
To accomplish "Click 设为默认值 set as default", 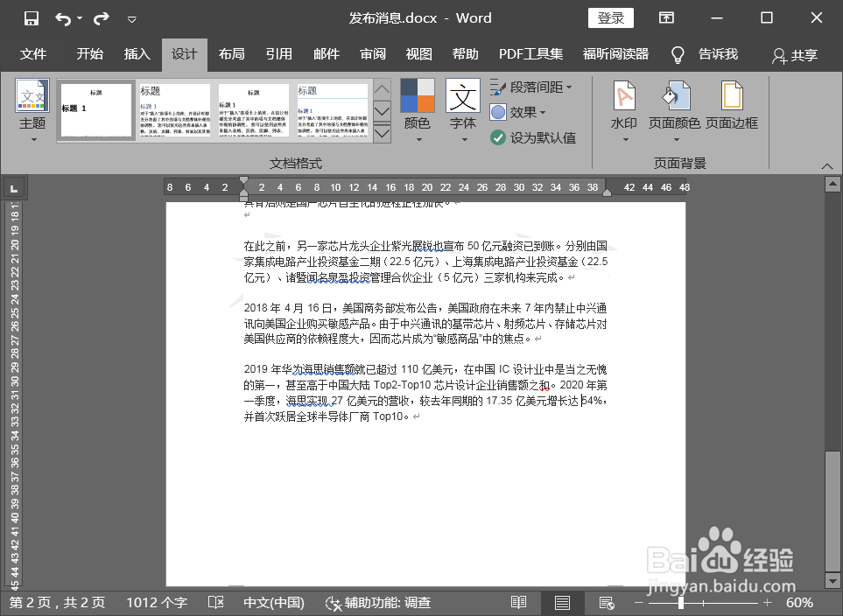I will point(533,138).
